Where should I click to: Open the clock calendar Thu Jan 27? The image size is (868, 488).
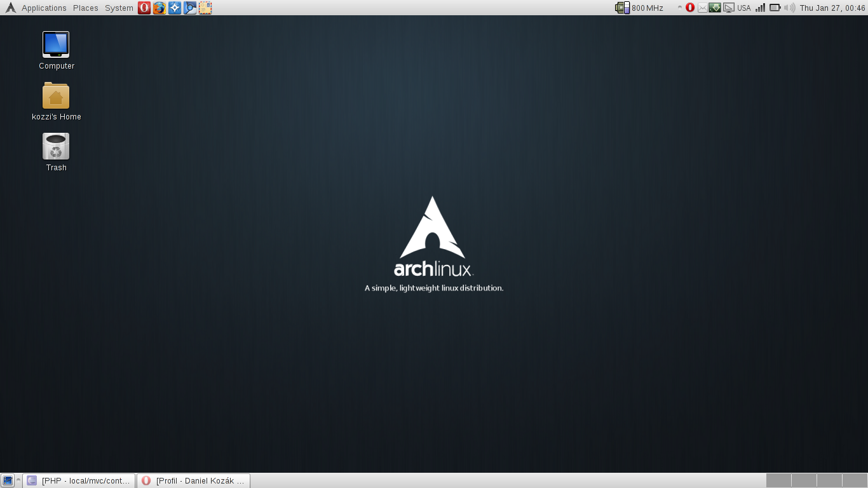(832, 8)
